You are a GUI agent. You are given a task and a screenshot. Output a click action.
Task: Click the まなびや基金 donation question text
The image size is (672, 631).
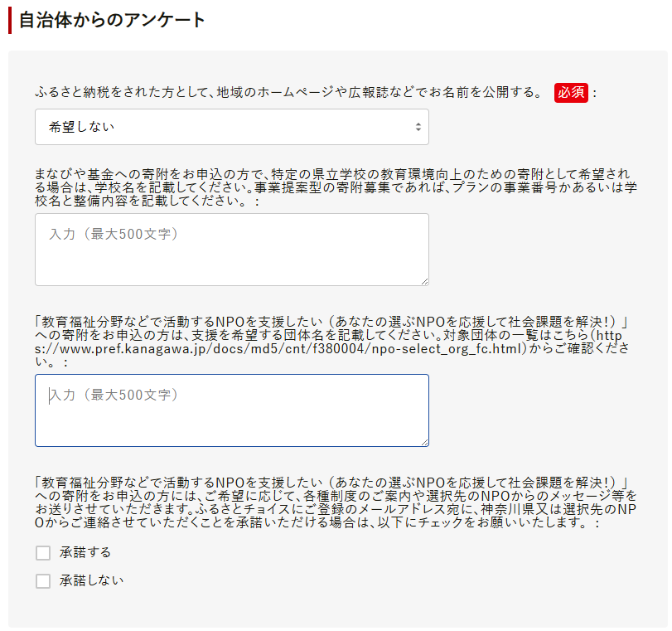click(x=331, y=187)
